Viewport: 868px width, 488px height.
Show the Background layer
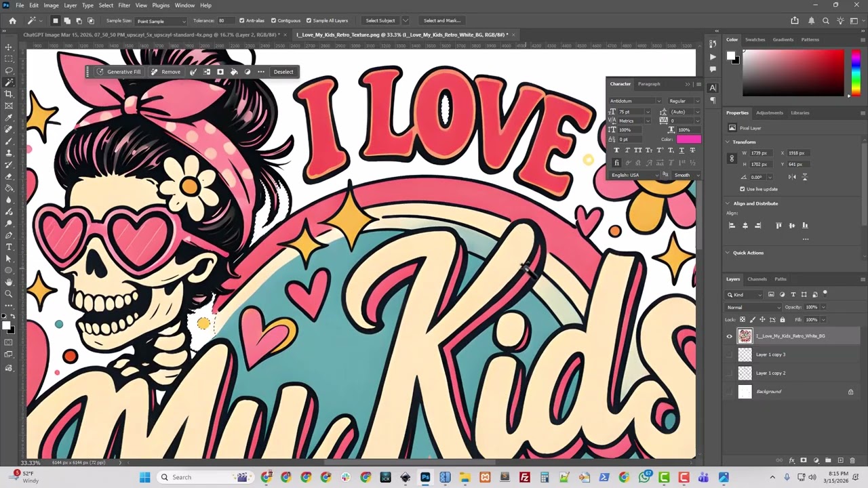coord(730,392)
